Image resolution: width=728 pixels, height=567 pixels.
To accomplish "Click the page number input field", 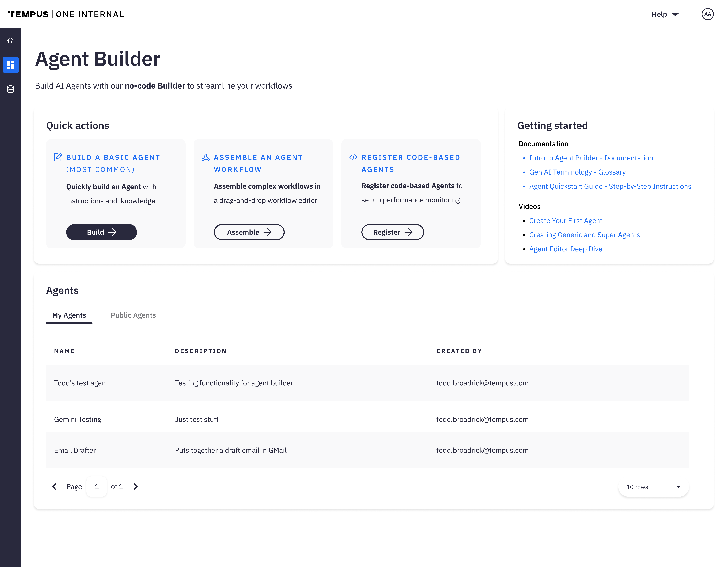I will tap(97, 487).
